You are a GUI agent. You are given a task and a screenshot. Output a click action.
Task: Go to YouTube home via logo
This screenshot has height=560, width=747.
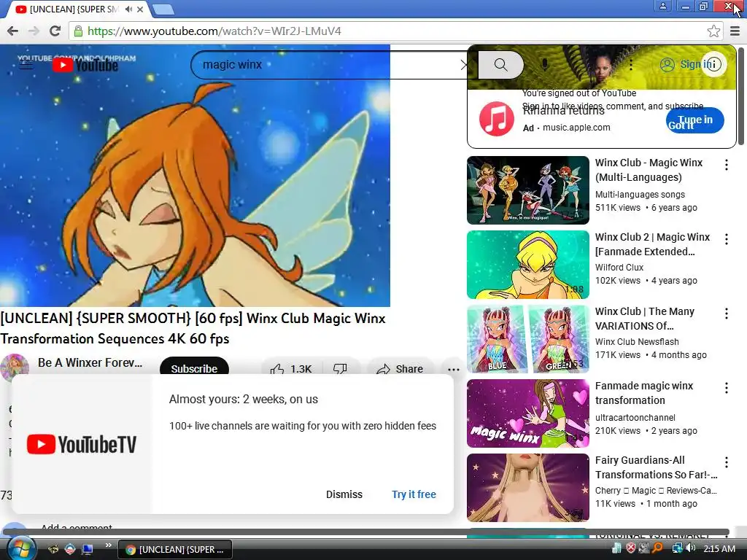click(x=85, y=65)
